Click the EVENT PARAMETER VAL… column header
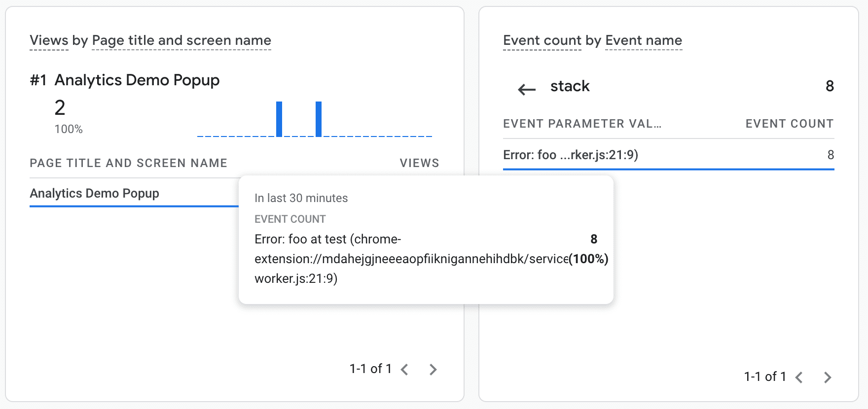868x409 pixels. (x=582, y=124)
